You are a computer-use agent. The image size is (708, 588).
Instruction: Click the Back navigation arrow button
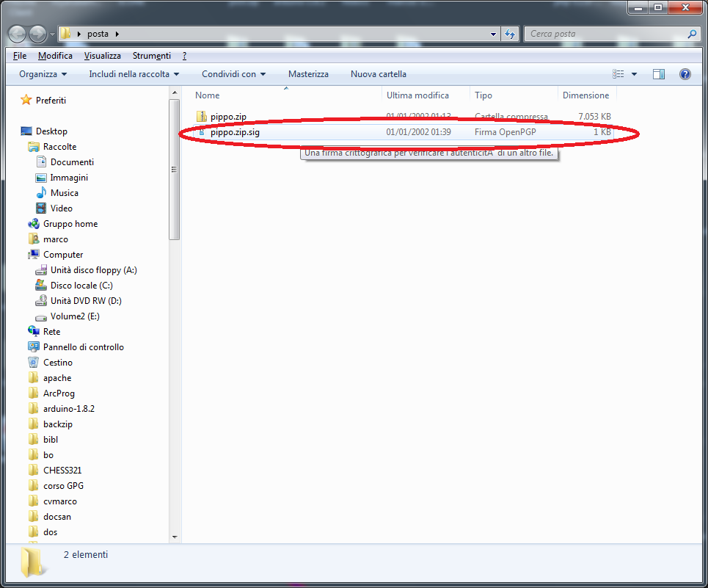pos(17,34)
